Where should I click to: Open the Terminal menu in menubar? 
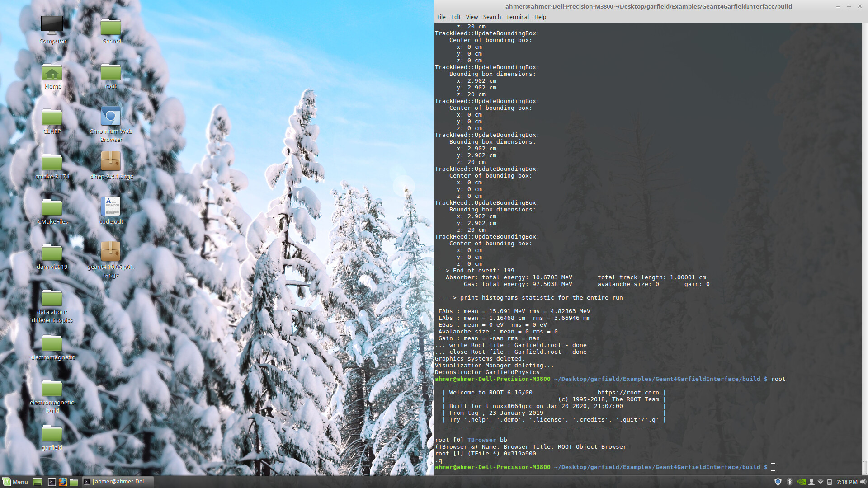(517, 17)
